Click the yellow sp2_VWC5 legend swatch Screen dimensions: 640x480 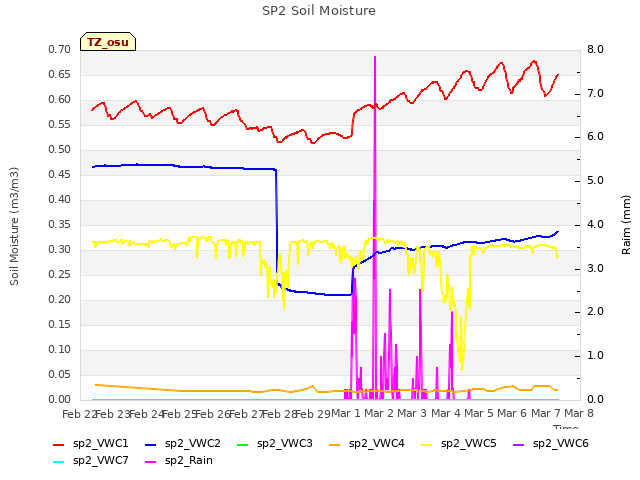[427, 444]
